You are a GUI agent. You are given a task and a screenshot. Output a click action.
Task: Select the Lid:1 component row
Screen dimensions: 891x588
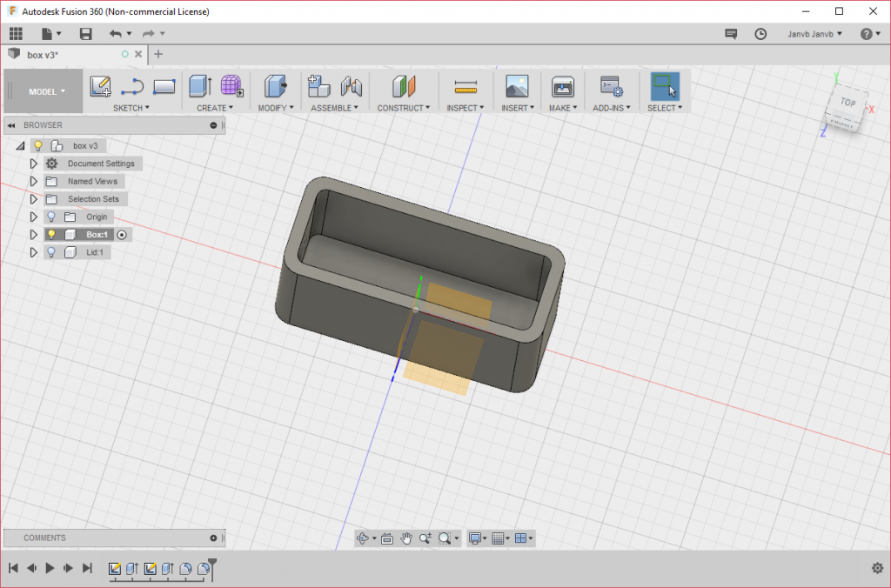[x=77, y=252]
